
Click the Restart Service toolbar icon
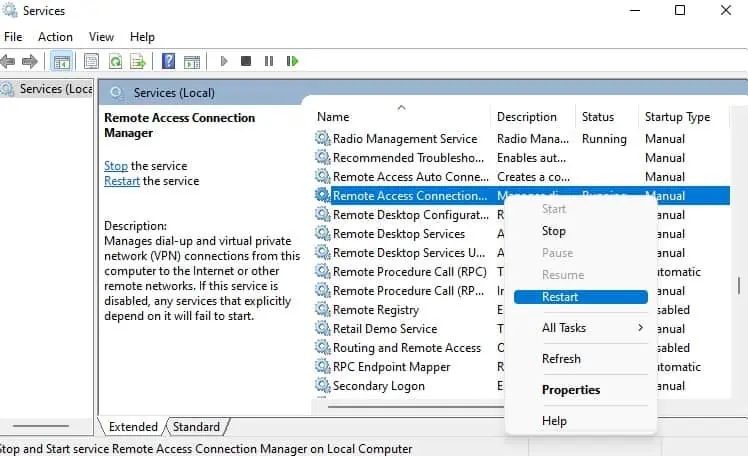292,61
